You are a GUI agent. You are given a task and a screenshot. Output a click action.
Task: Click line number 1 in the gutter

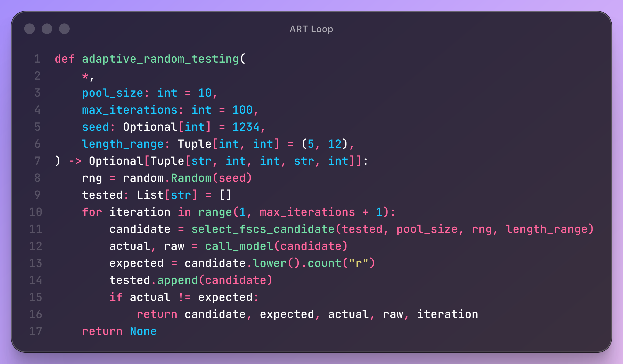(37, 59)
